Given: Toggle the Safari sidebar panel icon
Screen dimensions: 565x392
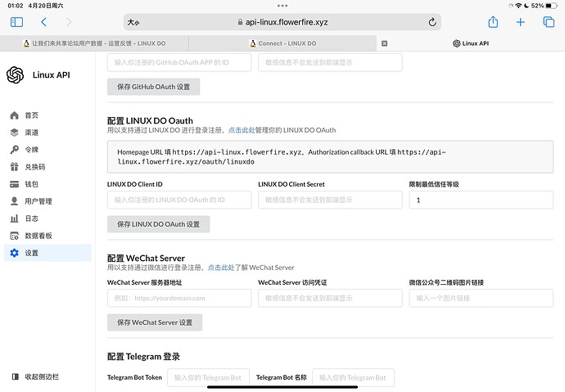Looking at the screenshot, I should [16, 22].
